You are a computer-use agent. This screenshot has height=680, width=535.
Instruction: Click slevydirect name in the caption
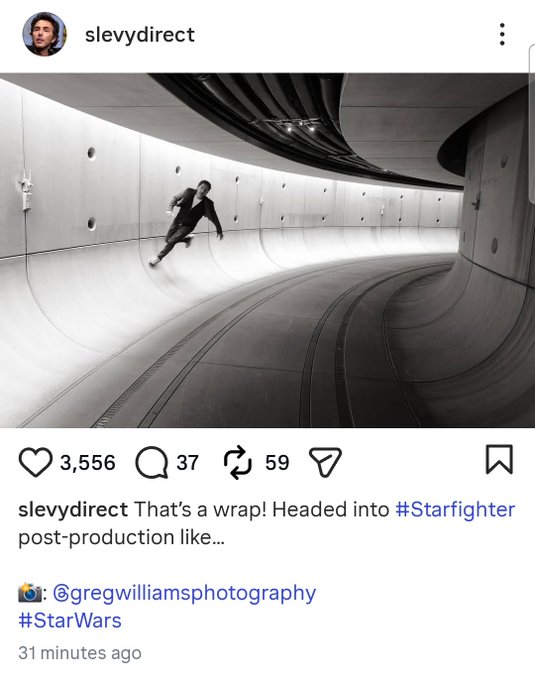click(73, 510)
